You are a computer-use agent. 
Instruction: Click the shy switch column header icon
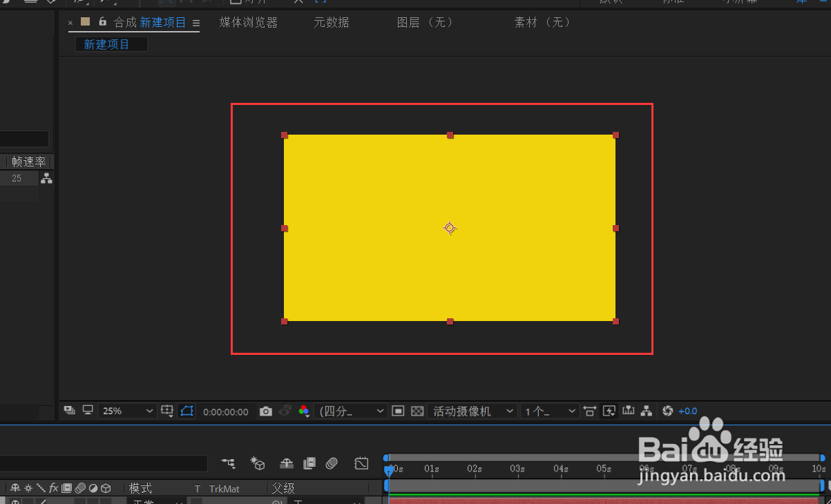click(x=15, y=488)
